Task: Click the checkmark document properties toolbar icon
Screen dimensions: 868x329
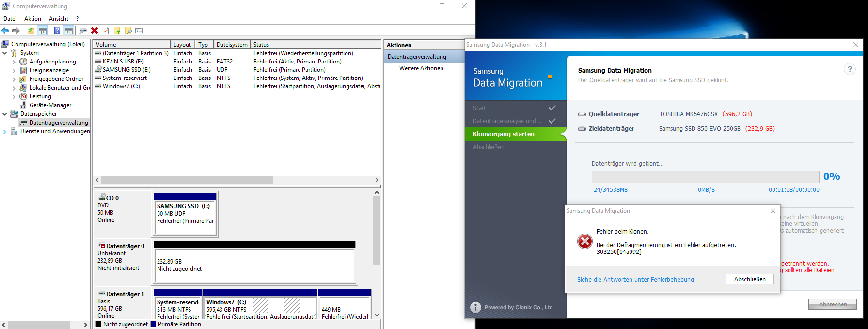Action: 106,31
